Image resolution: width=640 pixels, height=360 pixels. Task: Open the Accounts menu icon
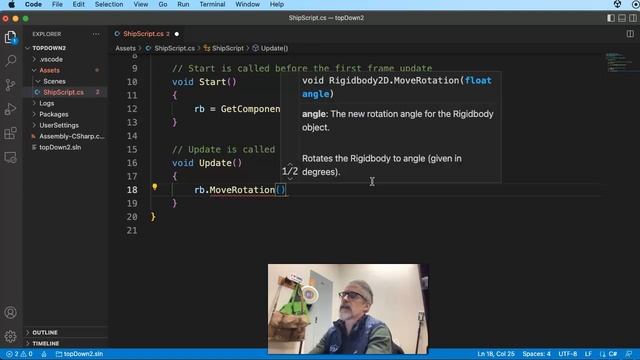pyautogui.click(x=11, y=313)
